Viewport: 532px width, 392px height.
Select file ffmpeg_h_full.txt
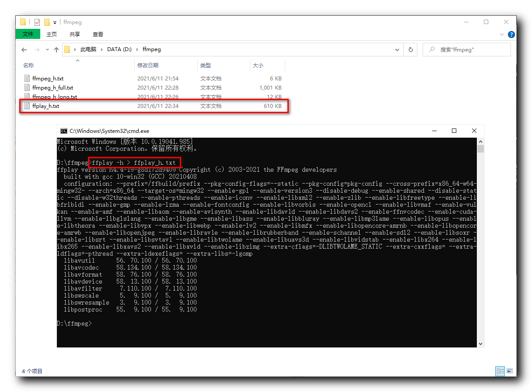tap(52, 88)
